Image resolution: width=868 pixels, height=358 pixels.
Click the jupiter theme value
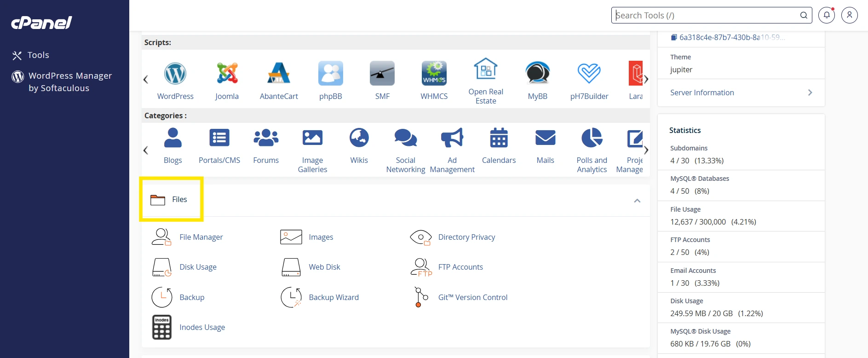pyautogui.click(x=681, y=69)
